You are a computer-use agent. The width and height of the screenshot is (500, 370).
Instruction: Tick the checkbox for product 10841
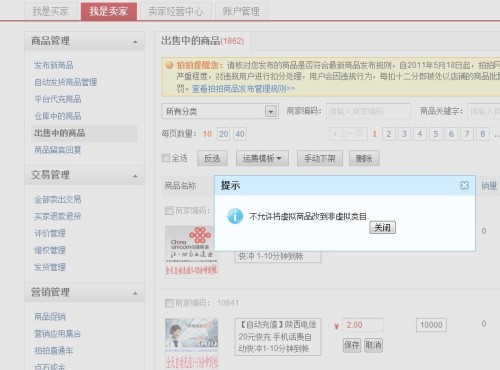169,303
